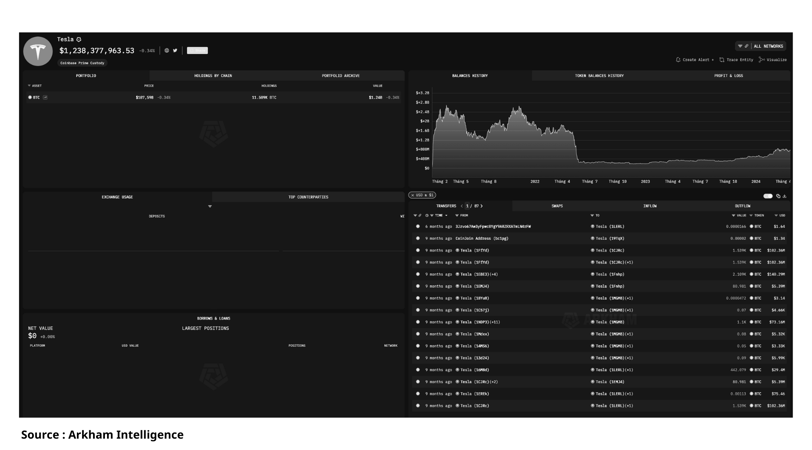Click the chain icon of the 6 months ago transfer
This screenshot has height=450, width=812.
pos(418,227)
